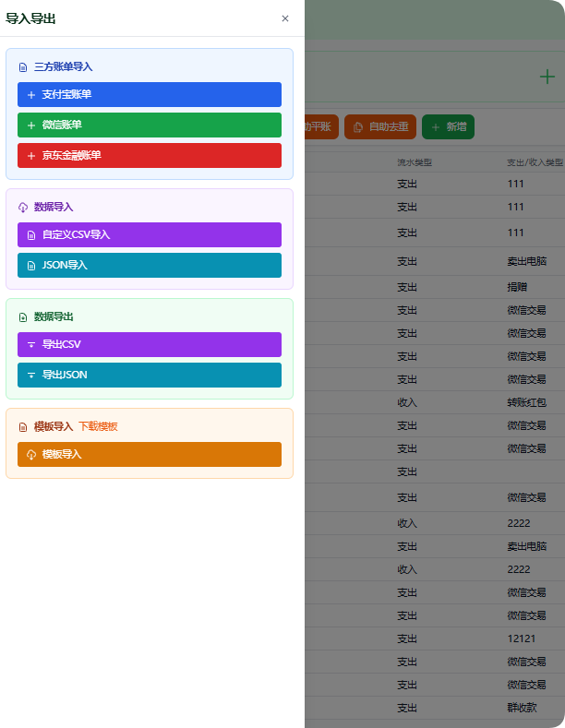The width and height of the screenshot is (565, 728).
Task: Click the plus icon on 微信账单
Action: (x=31, y=125)
